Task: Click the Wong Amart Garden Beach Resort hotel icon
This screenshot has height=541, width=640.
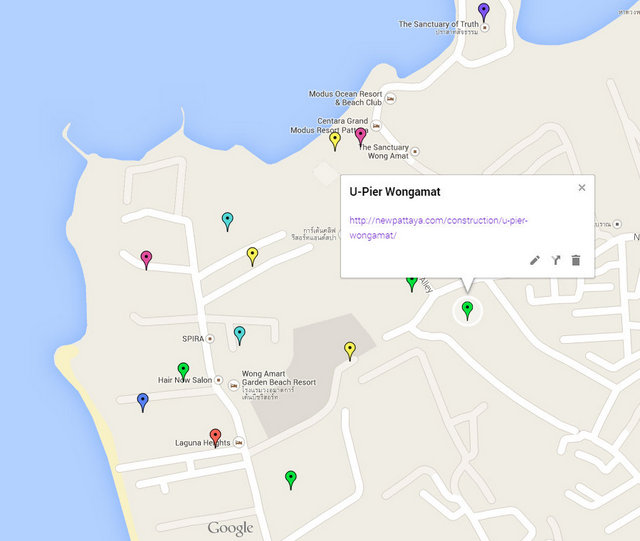Action: tap(233, 385)
